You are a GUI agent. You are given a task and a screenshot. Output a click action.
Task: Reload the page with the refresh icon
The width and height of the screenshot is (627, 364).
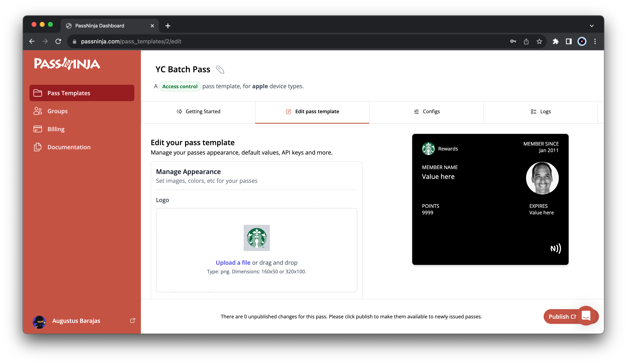coord(58,41)
